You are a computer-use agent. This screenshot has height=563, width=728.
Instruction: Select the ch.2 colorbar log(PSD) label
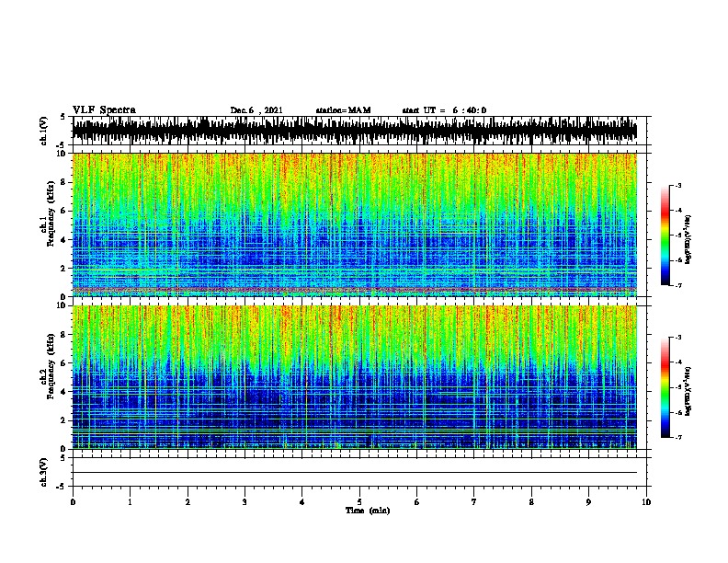[688, 392]
